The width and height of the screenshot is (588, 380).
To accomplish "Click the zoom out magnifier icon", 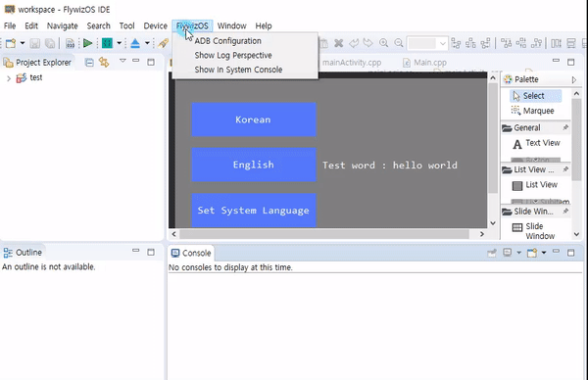I will 398,43.
